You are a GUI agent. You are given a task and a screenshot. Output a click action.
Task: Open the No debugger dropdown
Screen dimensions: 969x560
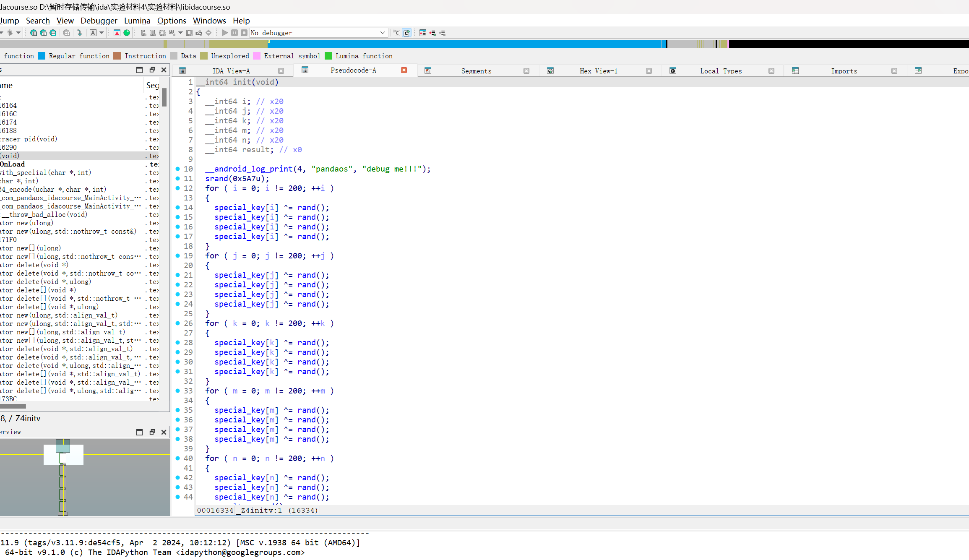pyautogui.click(x=382, y=33)
